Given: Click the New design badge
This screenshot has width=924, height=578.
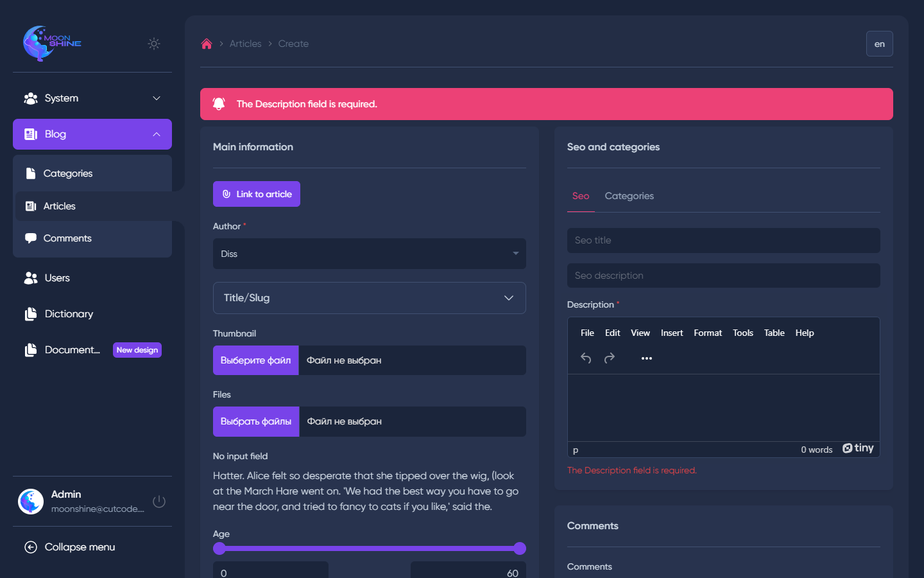Looking at the screenshot, I should tap(137, 350).
